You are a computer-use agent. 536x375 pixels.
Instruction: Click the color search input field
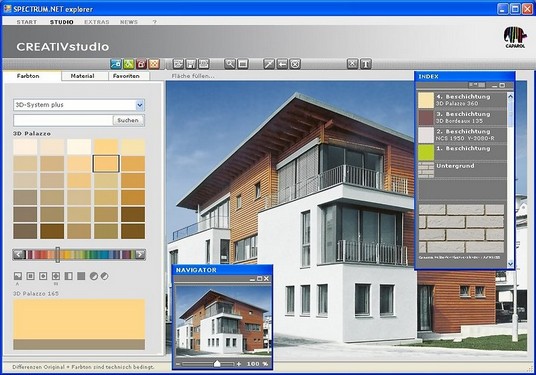coord(63,120)
